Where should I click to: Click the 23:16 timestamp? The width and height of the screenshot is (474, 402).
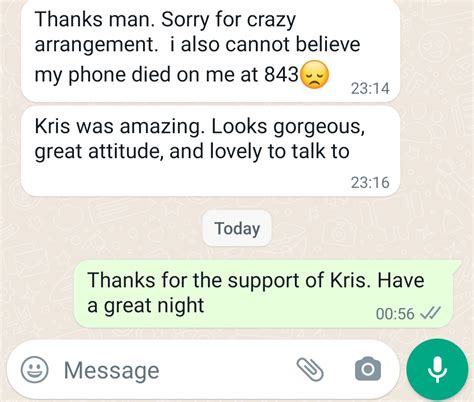[370, 182]
